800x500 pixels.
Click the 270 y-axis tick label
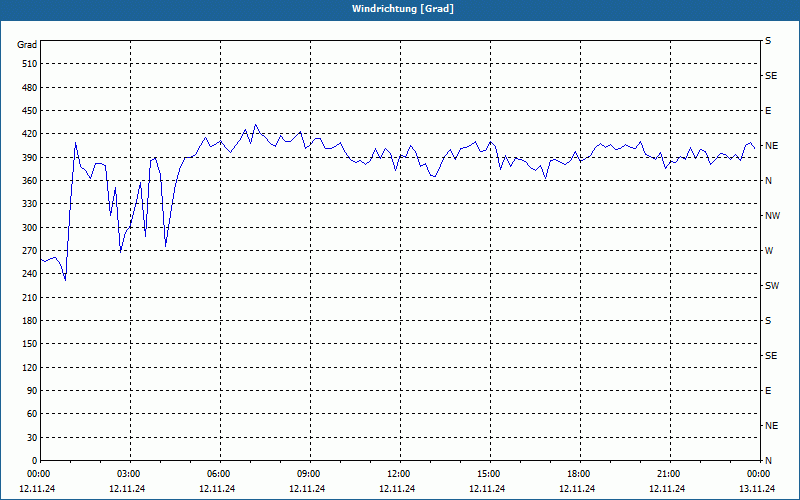(x=30, y=251)
